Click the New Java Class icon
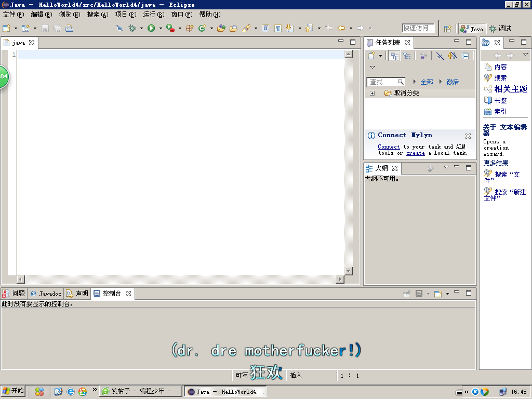 (202, 28)
